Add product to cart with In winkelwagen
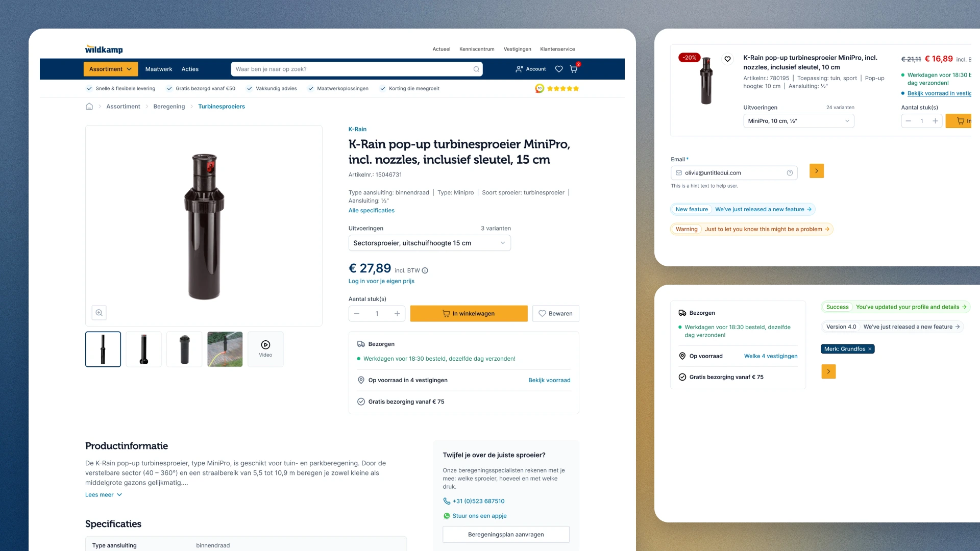The image size is (980, 551). (x=469, y=313)
